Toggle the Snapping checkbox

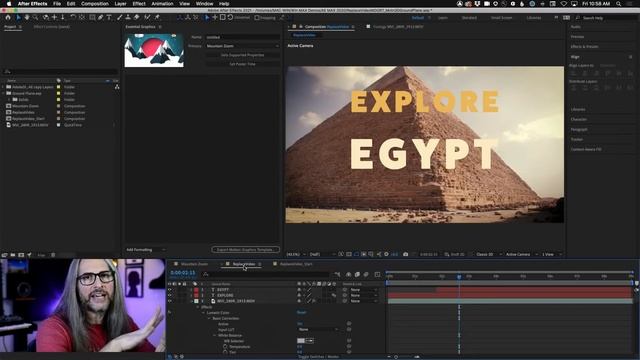click(257, 18)
